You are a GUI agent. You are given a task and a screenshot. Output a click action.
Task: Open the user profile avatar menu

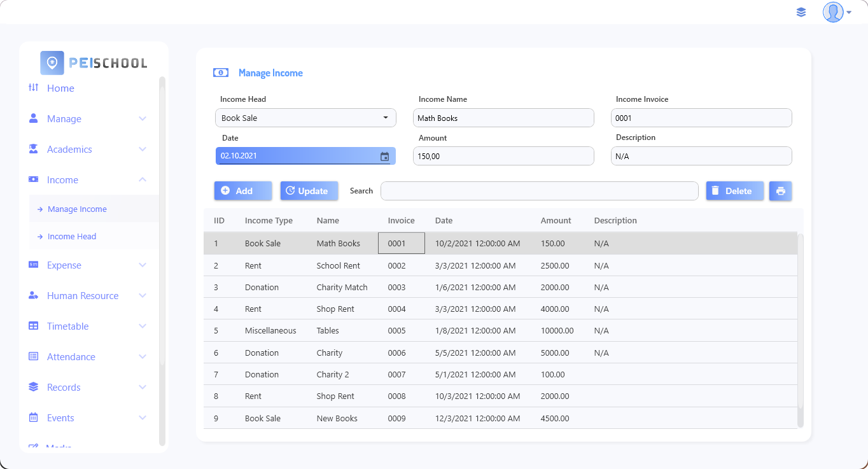[836, 12]
